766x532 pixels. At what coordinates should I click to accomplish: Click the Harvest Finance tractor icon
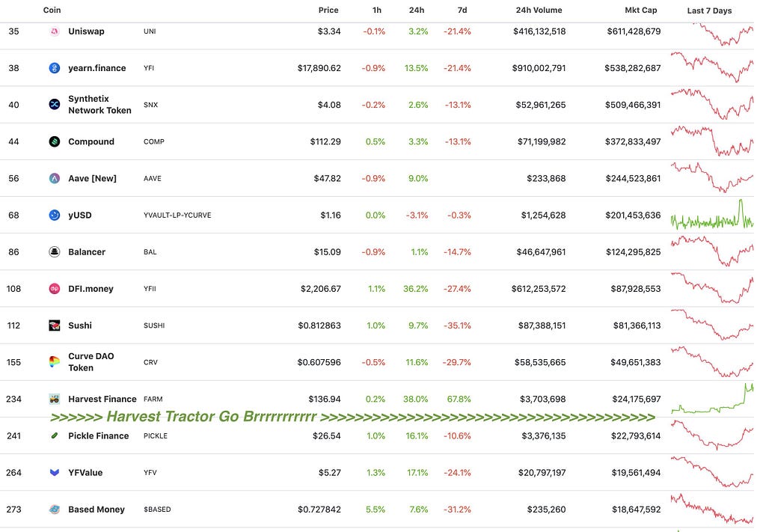[54, 399]
